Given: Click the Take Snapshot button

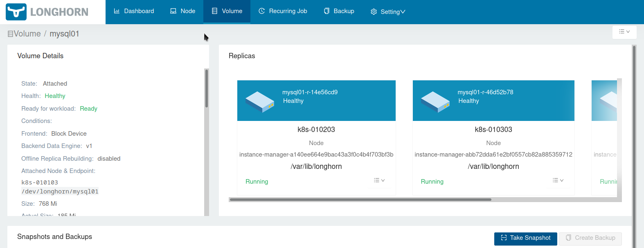Looking at the screenshot, I should 526,238.
